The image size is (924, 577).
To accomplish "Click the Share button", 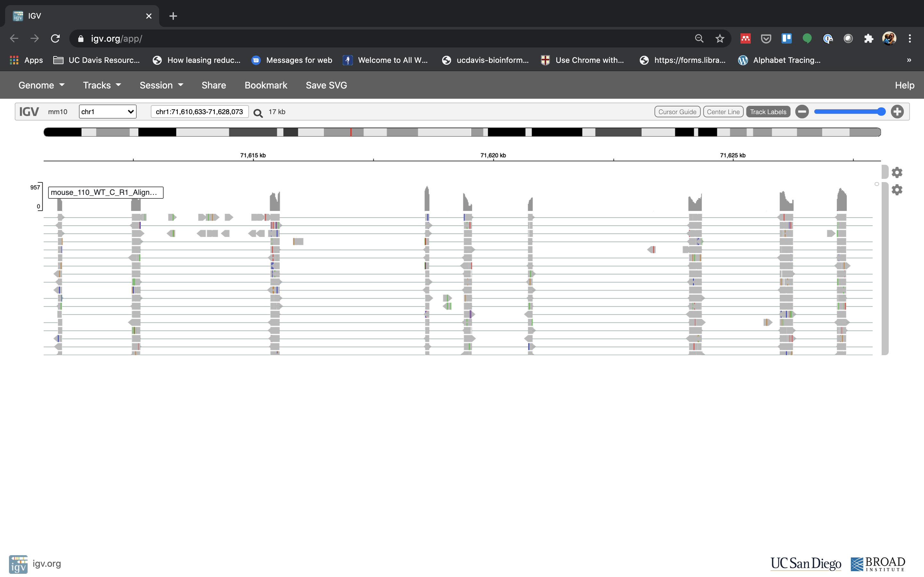I will 213,85.
